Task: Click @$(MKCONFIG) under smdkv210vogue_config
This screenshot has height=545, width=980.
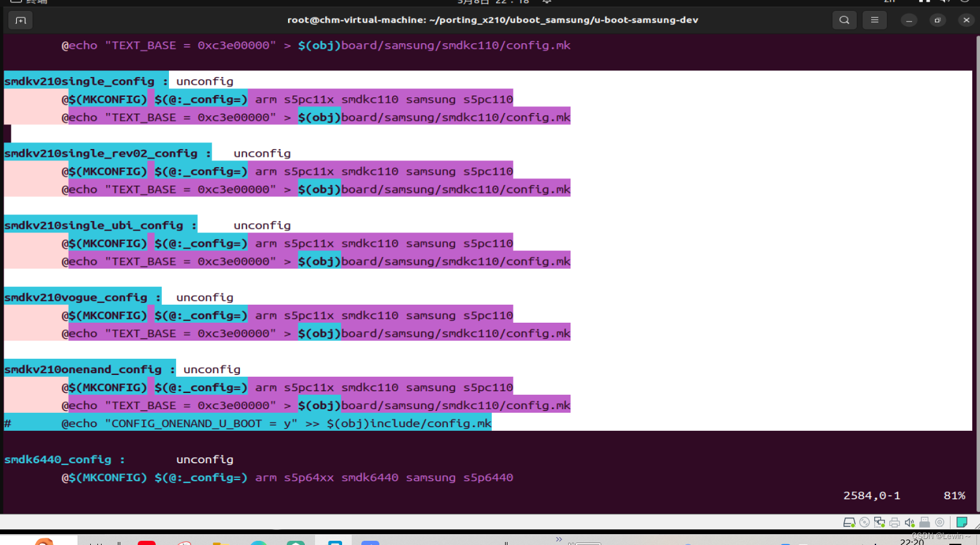Action: (x=104, y=315)
